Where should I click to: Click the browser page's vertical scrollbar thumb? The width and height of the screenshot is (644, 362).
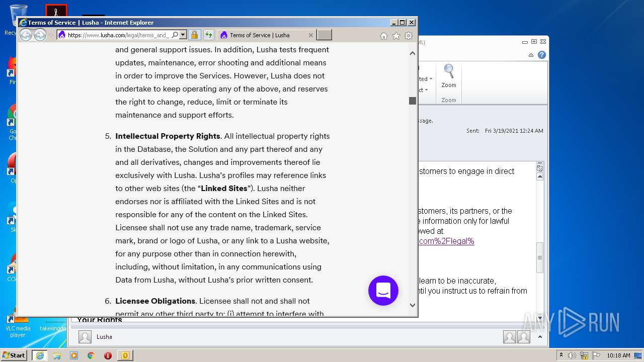[413, 101]
